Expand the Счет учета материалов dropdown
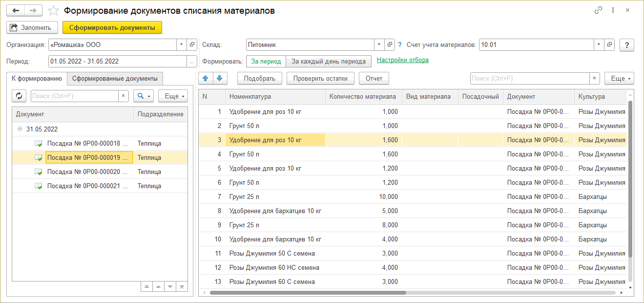This screenshot has width=644, height=303. [599, 44]
